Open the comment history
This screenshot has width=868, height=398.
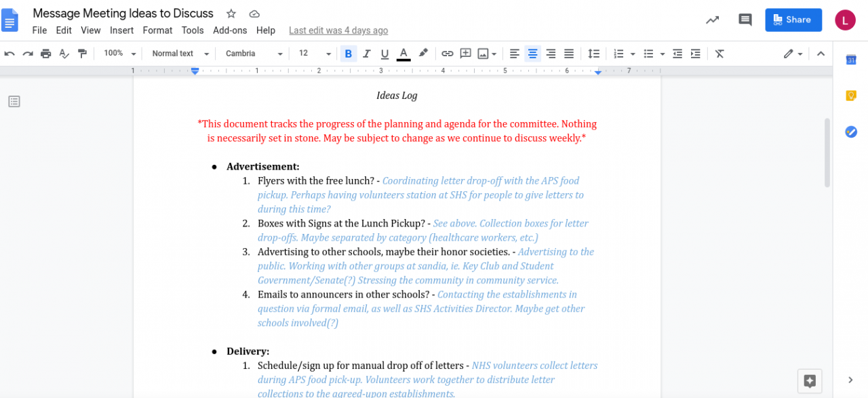[745, 20]
